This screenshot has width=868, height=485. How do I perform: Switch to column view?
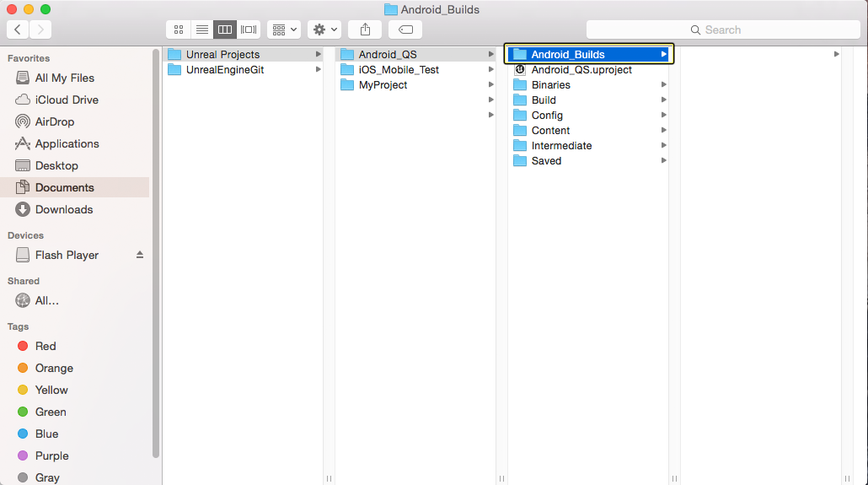(225, 30)
